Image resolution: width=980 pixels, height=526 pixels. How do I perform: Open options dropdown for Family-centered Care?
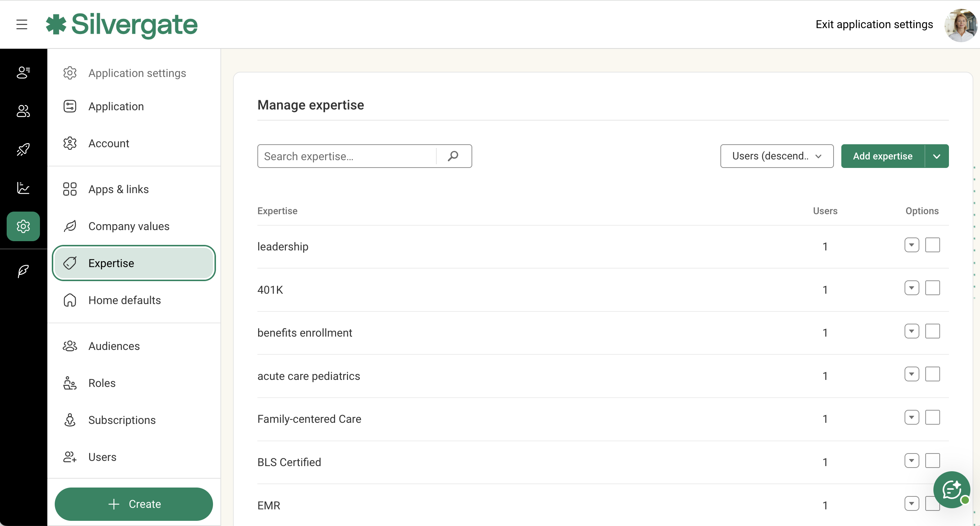pos(912,418)
